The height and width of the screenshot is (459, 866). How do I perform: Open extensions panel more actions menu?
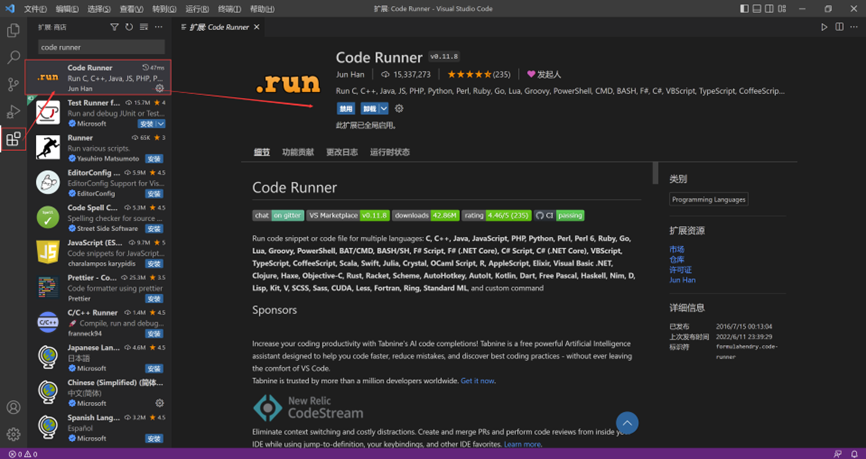(159, 27)
